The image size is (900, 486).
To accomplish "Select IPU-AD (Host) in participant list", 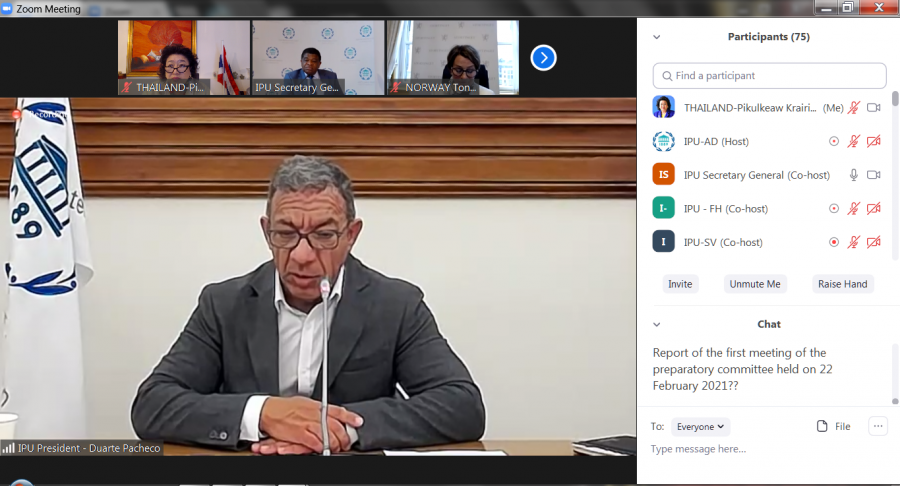I will tap(716, 142).
